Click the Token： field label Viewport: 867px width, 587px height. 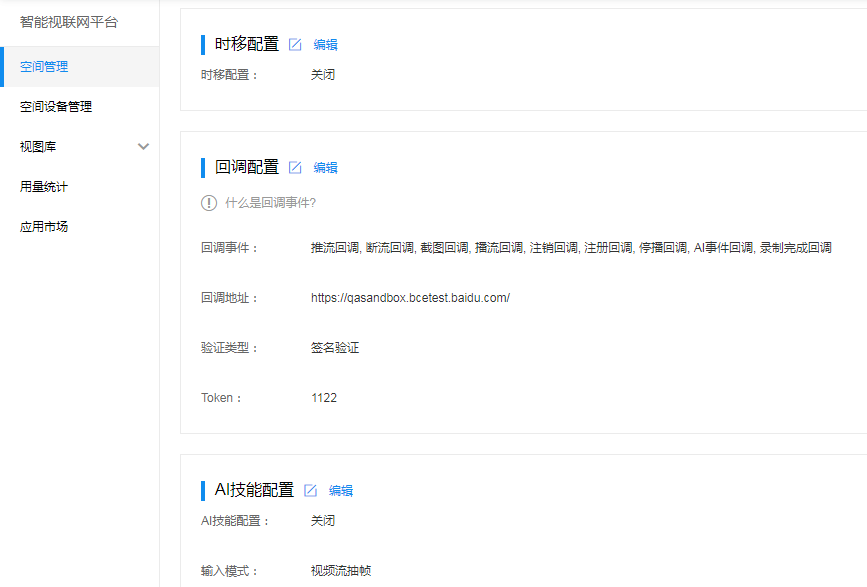pyautogui.click(x=222, y=398)
